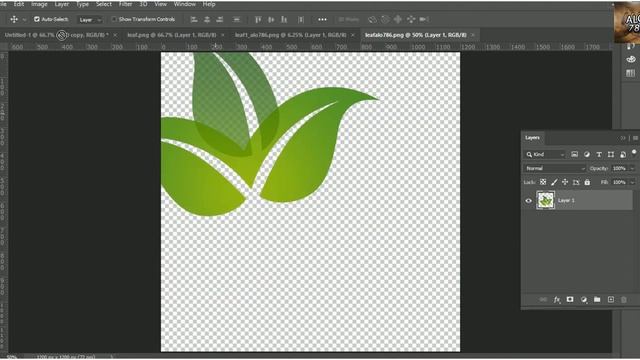Toggle the Auto-Select checkbox

point(37,19)
